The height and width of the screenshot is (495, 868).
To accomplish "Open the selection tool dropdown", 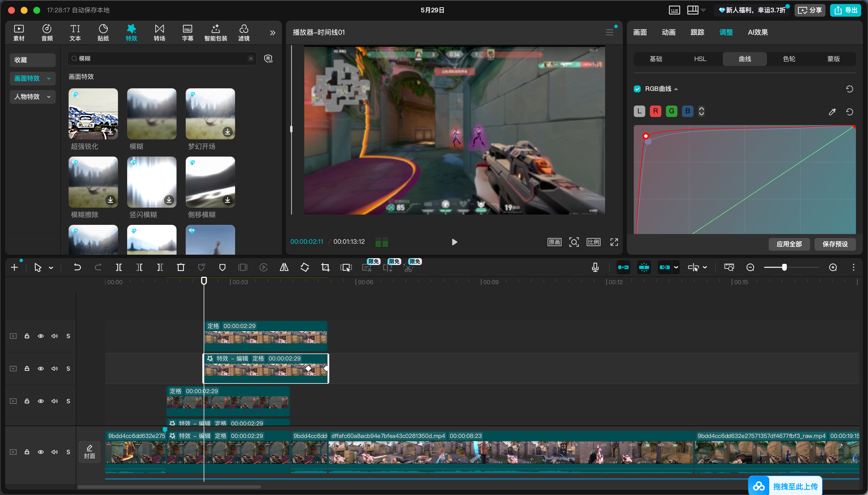I will point(51,268).
